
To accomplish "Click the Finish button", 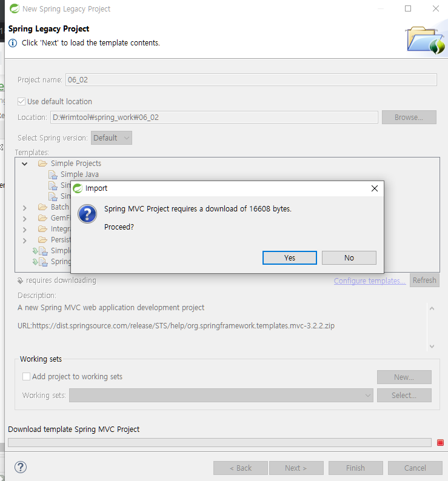I will coord(356,468).
